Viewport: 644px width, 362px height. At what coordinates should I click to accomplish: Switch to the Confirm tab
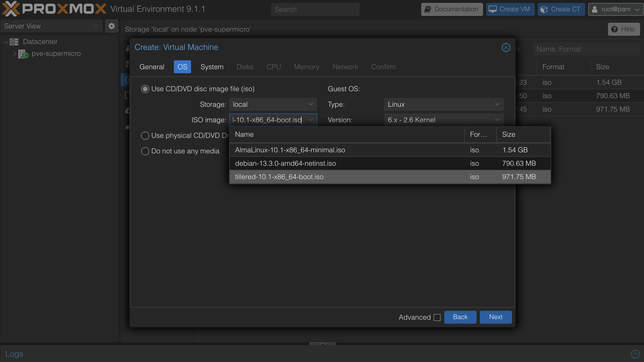click(383, 67)
